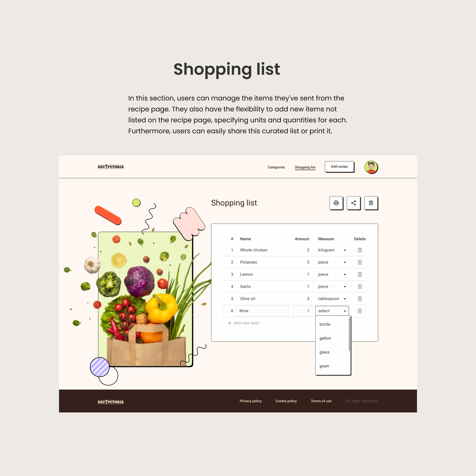The image size is (476, 476).
Task: Expand the measure dropdown for Garlic row
Action: pyautogui.click(x=345, y=286)
